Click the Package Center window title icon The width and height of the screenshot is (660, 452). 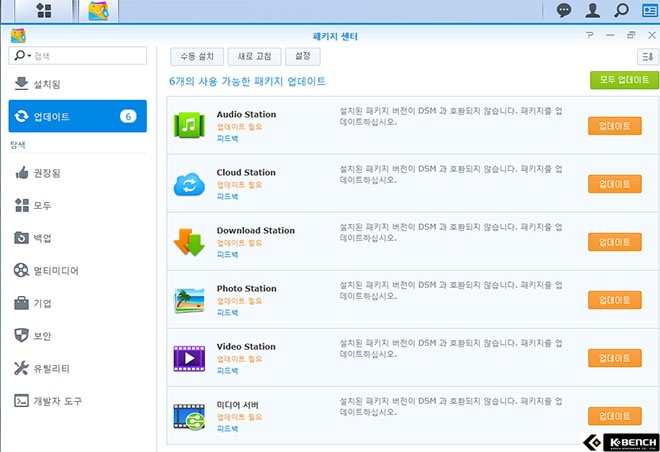[x=18, y=36]
